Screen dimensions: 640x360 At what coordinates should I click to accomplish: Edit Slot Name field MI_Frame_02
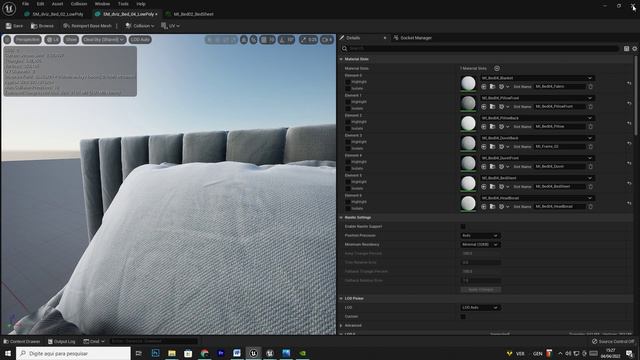[x=560, y=147]
